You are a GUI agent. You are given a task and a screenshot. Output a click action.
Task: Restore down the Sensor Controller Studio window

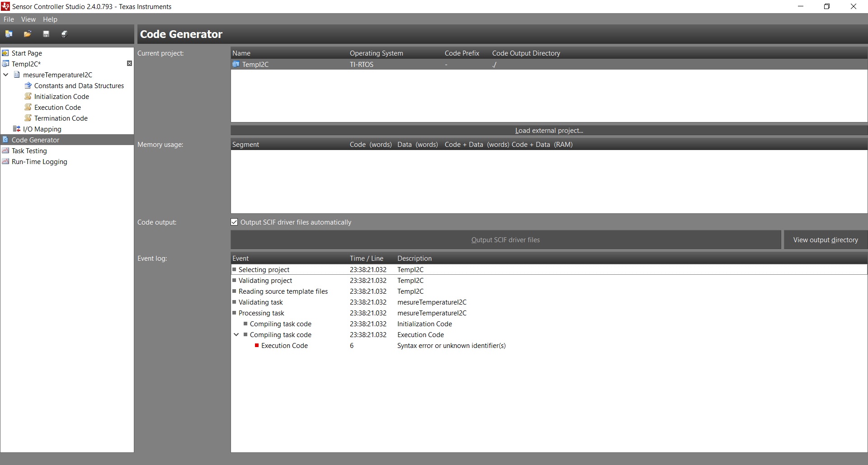[827, 6]
